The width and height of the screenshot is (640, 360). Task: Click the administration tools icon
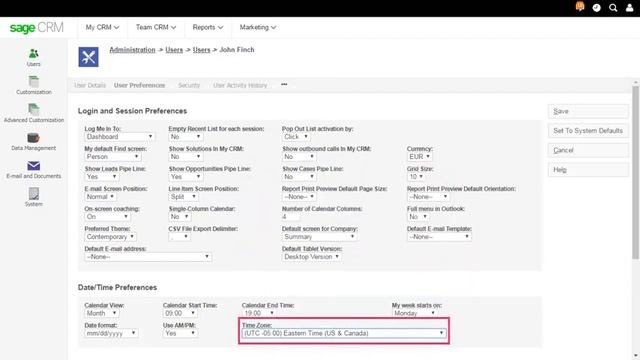coord(89,57)
